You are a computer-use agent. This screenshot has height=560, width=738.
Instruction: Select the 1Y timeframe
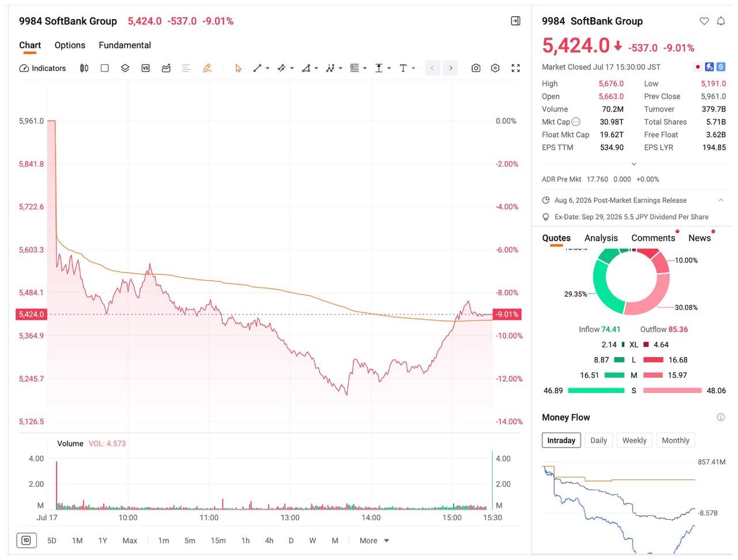point(103,540)
